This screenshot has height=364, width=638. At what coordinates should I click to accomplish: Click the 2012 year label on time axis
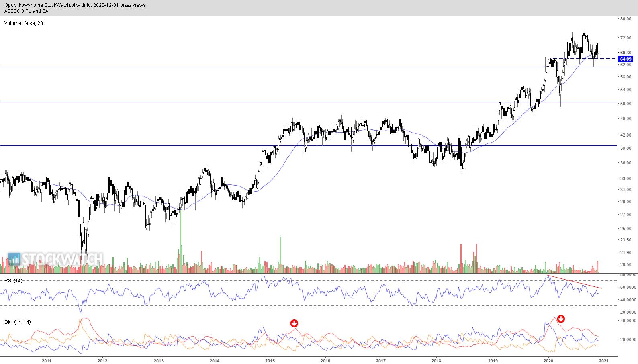pos(103,360)
